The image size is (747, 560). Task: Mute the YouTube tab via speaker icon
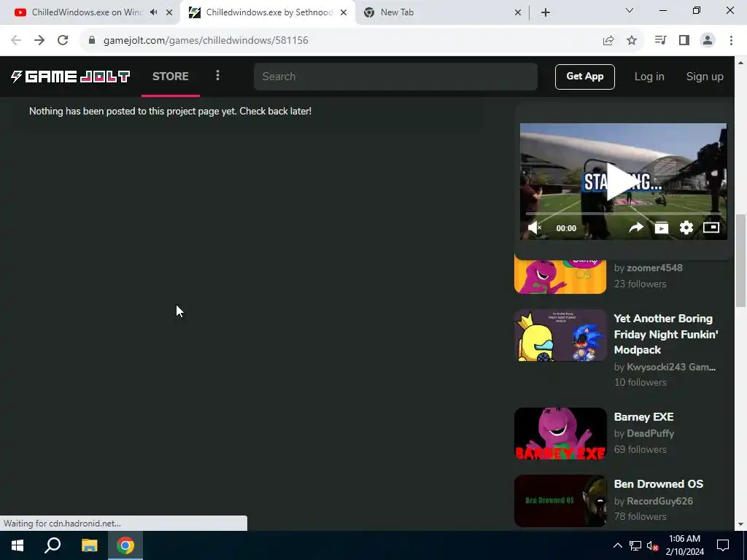point(153,12)
